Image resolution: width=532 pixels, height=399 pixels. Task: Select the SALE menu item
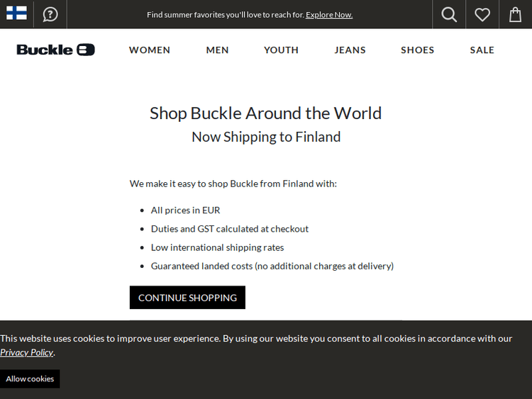point(482,50)
